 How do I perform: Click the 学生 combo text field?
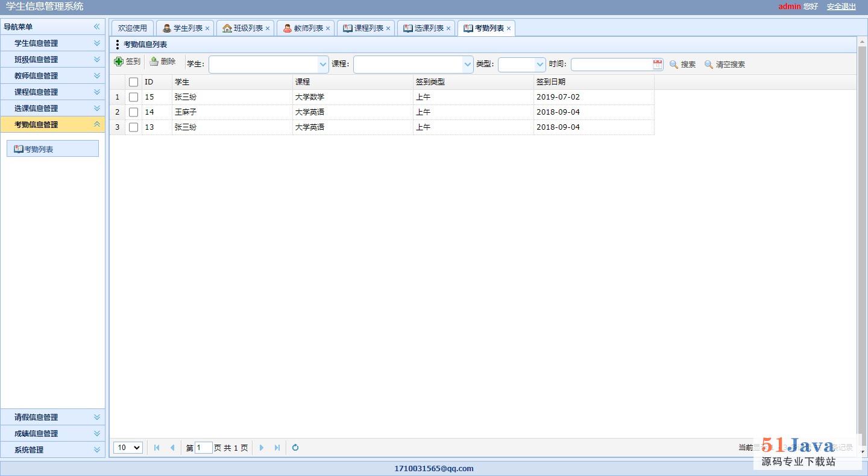(x=263, y=65)
